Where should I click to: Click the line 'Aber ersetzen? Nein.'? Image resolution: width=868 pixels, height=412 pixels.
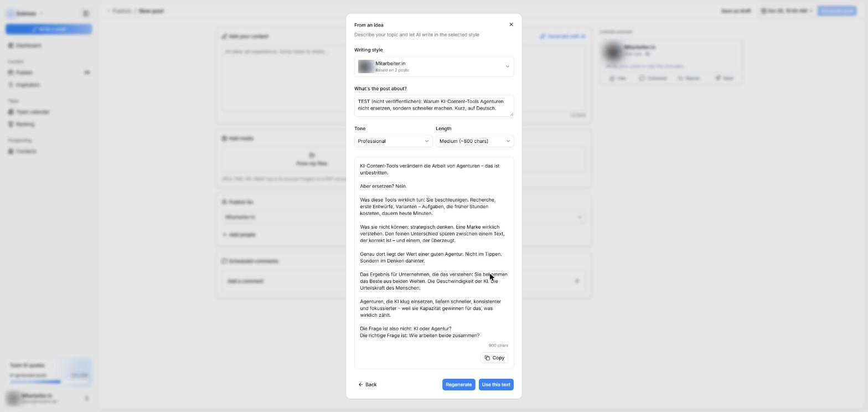point(383,186)
